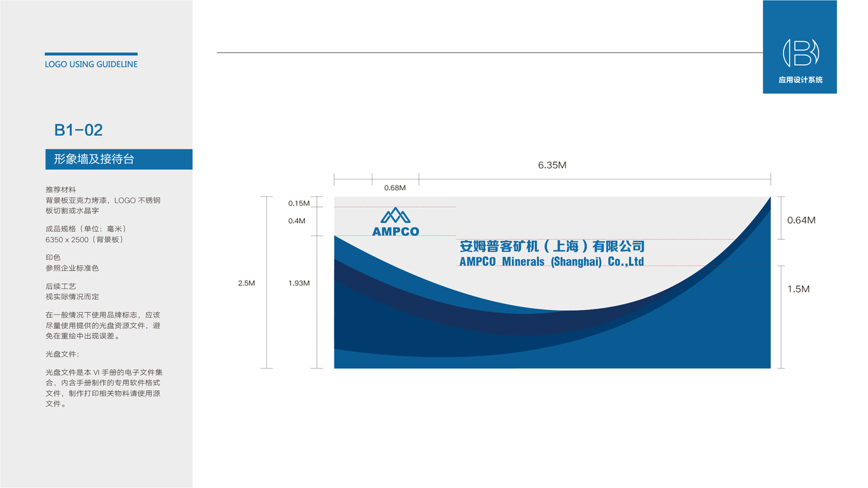Click the 'B1-02' page code

[x=79, y=130]
